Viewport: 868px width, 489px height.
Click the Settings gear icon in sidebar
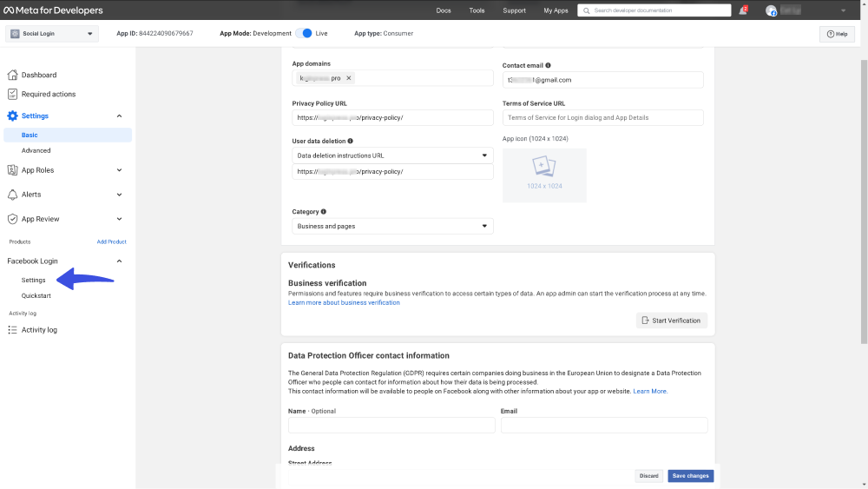tap(12, 116)
